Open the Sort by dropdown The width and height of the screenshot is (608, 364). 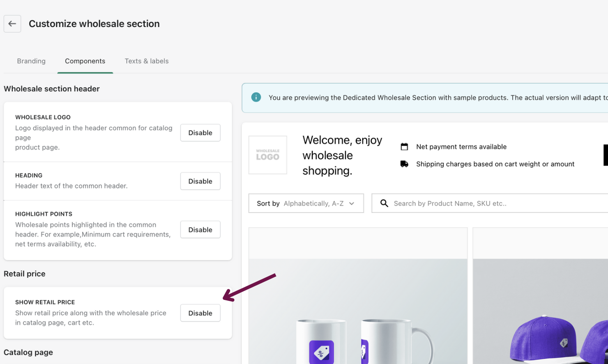point(306,203)
